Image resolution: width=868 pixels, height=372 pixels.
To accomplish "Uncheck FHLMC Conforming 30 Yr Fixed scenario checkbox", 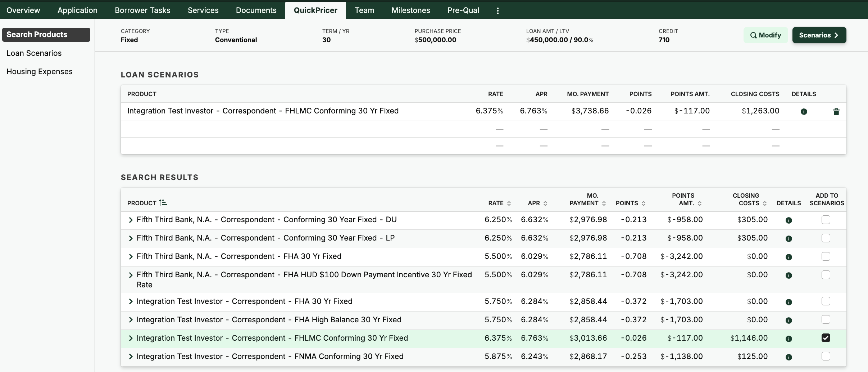I will (x=826, y=338).
